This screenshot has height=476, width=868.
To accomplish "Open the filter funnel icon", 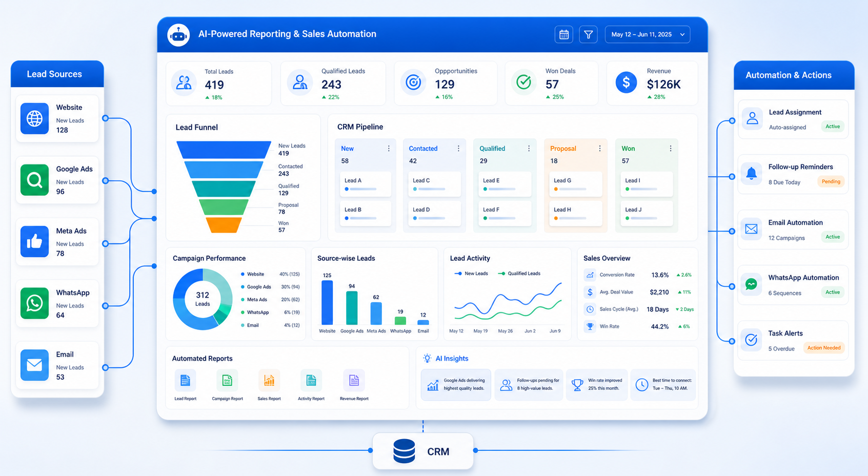I will point(589,34).
